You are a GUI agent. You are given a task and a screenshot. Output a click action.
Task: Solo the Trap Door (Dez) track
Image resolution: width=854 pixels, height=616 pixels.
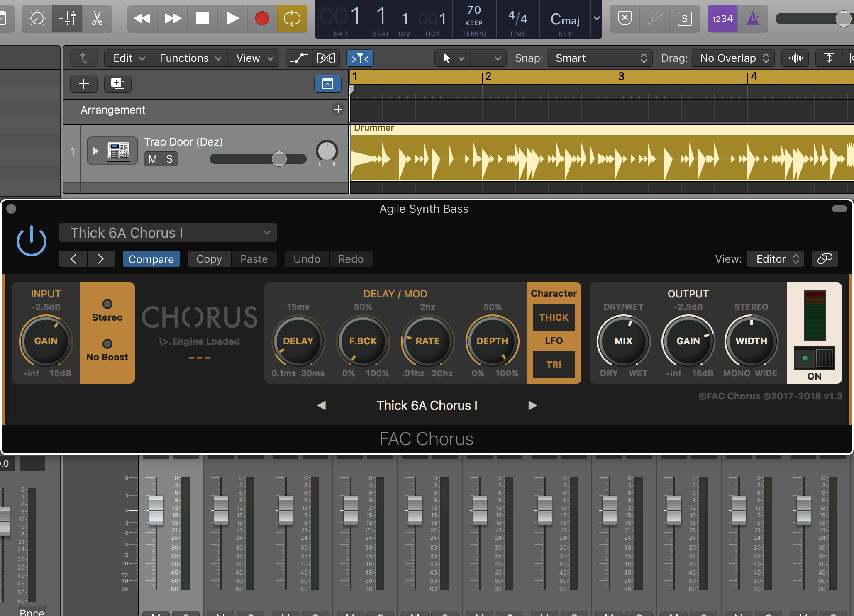coord(169,159)
